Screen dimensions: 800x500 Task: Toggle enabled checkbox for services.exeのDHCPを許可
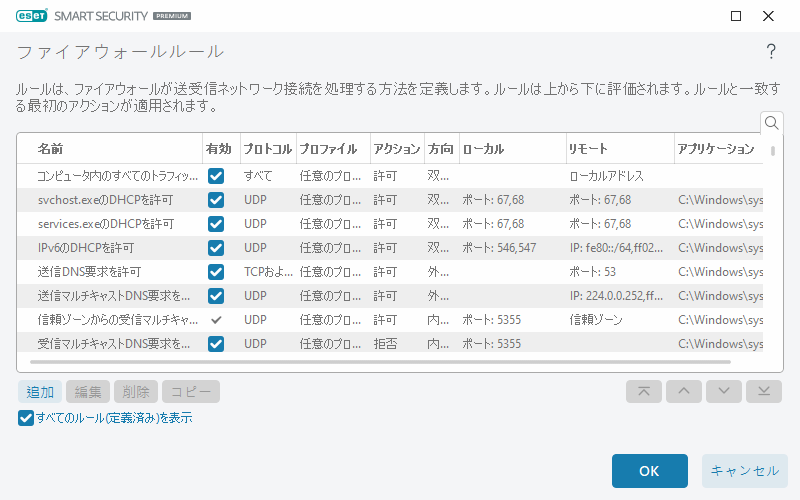click(x=216, y=224)
